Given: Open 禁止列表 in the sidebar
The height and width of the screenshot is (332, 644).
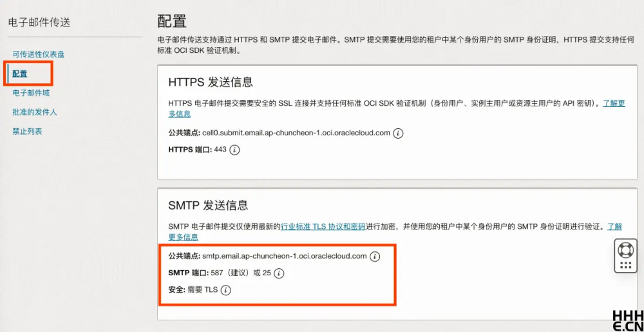Looking at the screenshot, I should (x=27, y=132).
